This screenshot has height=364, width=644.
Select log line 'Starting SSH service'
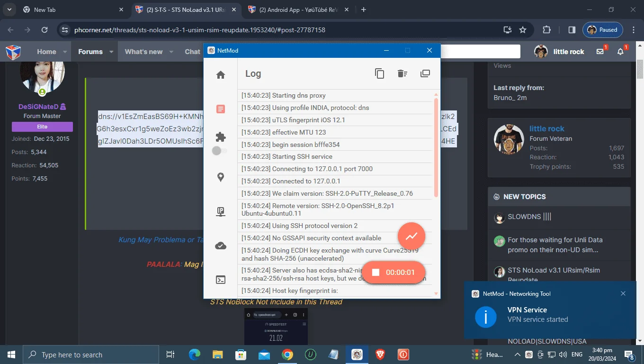335,156
